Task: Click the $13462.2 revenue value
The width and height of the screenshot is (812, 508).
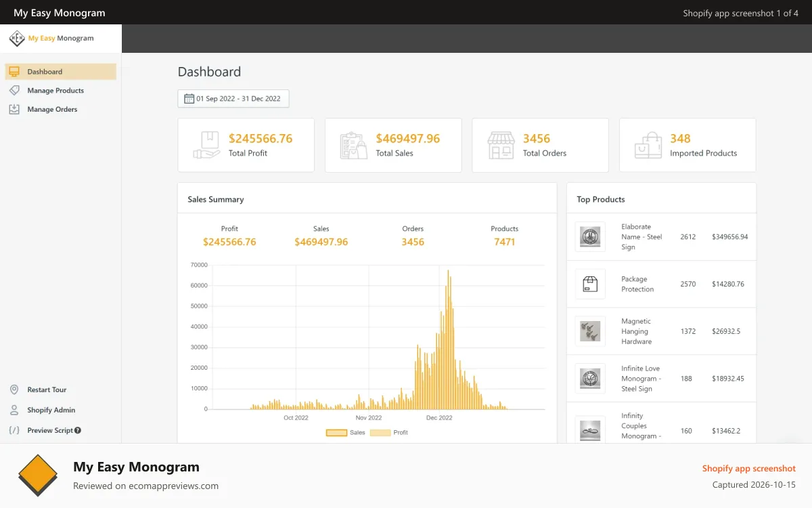Action: [726, 431]
